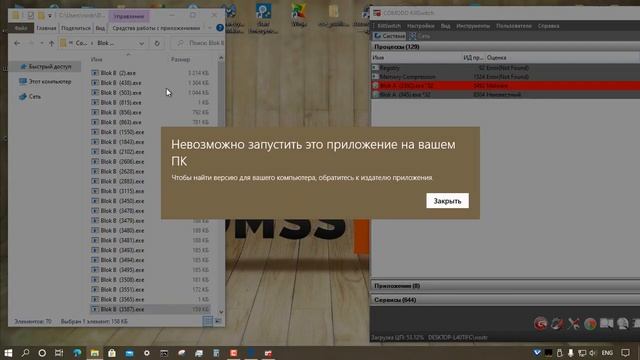Click the round pie-chart icon in KillSwitch
The height and width of the screenshot is (360, 640).
click(590, 324)
